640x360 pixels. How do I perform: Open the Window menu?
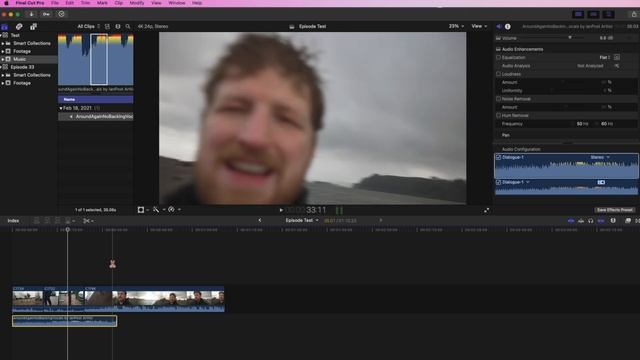point(177,3)
